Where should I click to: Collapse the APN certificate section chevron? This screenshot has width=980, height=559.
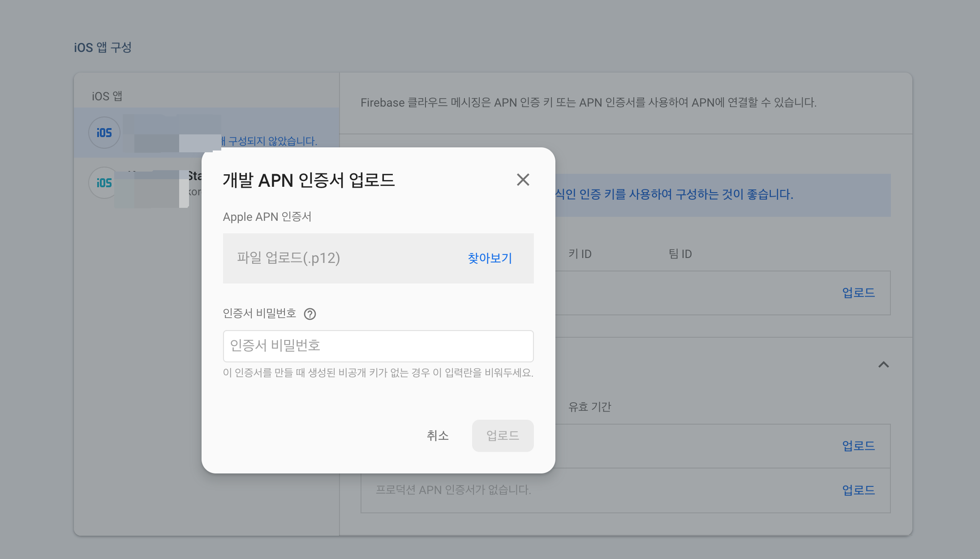883,365
